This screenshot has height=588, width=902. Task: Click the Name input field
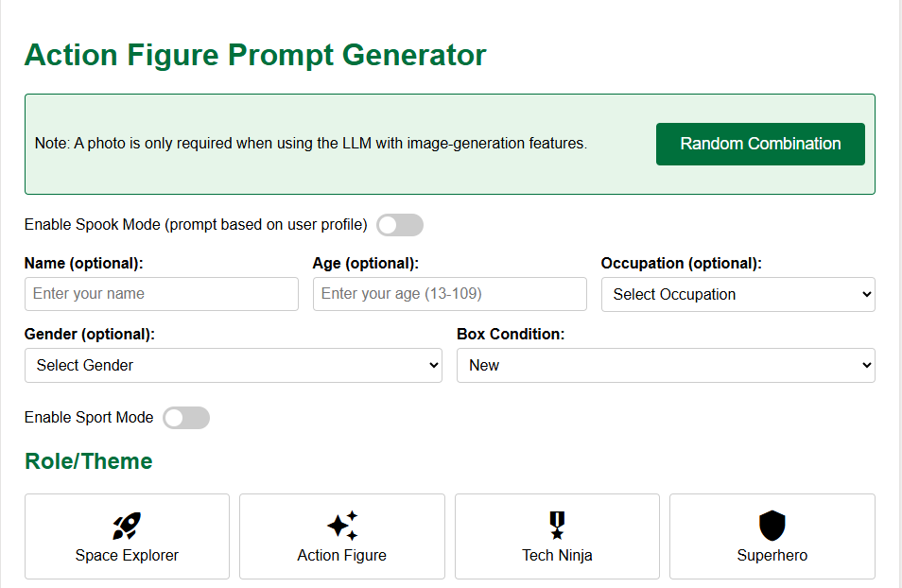[161, 294]
